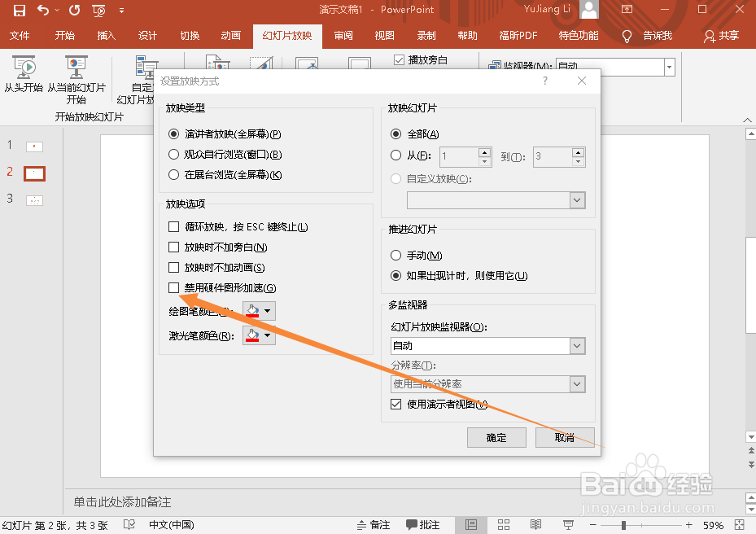Start slideshow from status bar icon
The image size is (756, 534).
(569, 525)
